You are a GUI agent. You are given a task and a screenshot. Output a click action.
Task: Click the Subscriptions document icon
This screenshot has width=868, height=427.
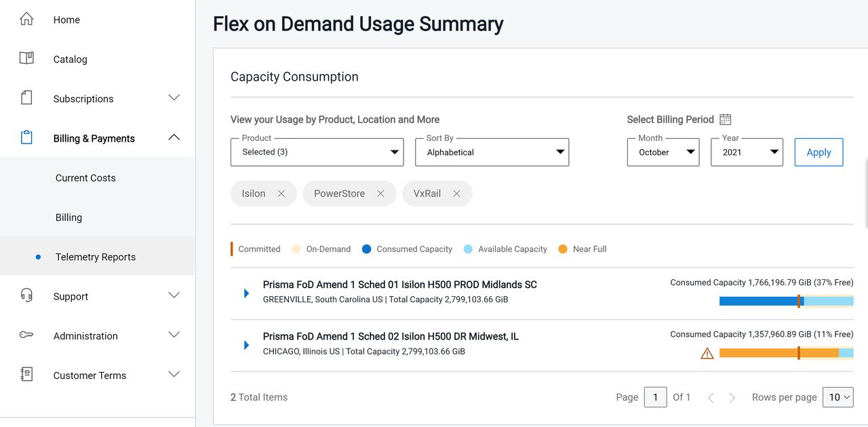[x=26, y=98]
